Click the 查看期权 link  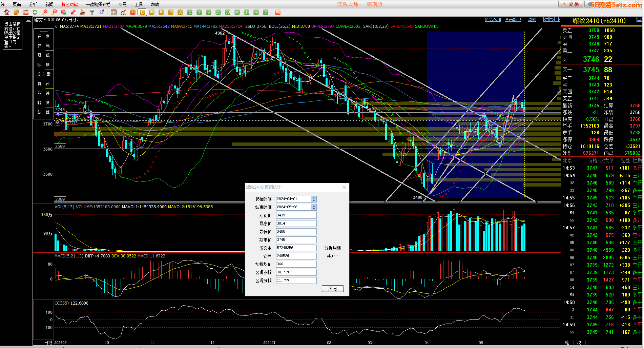(513, 20)
